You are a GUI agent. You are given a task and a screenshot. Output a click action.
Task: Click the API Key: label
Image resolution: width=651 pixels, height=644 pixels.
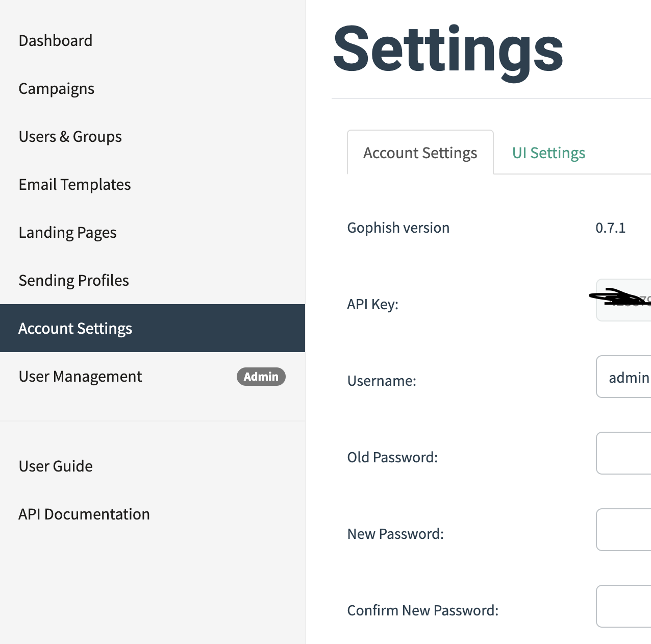(373, 304)
